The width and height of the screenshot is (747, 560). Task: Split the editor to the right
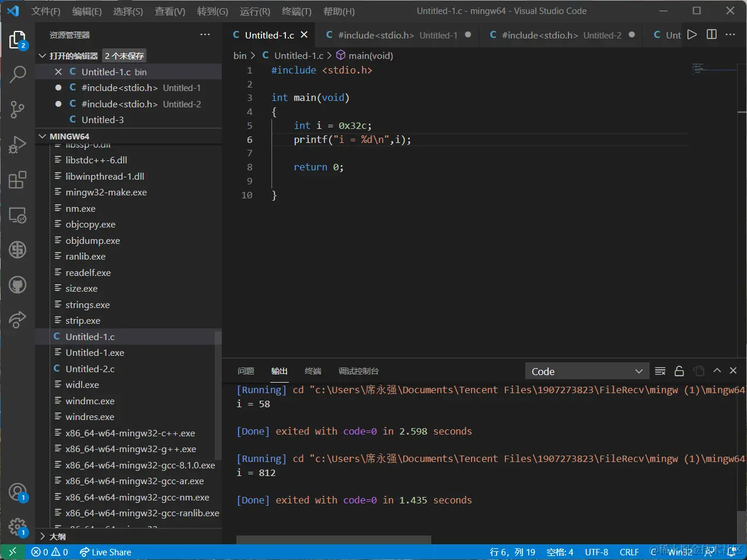point(711,35)
